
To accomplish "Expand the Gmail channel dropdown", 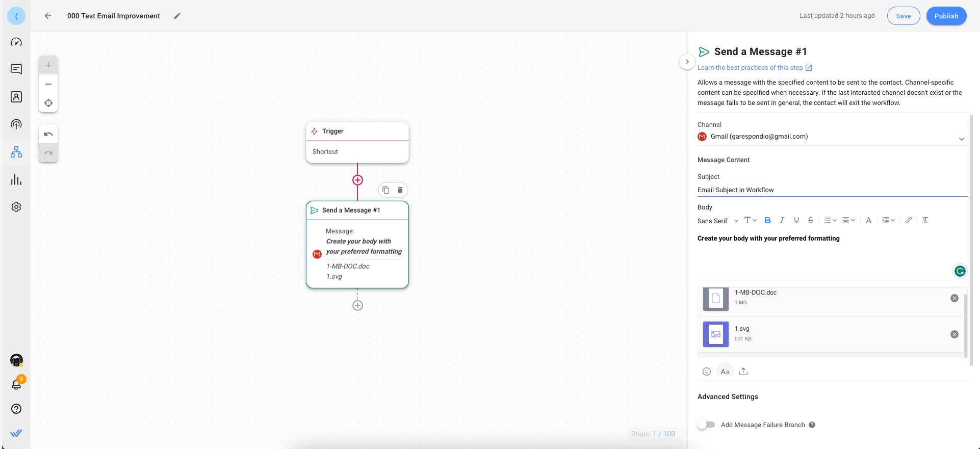I will coord(961,139).
